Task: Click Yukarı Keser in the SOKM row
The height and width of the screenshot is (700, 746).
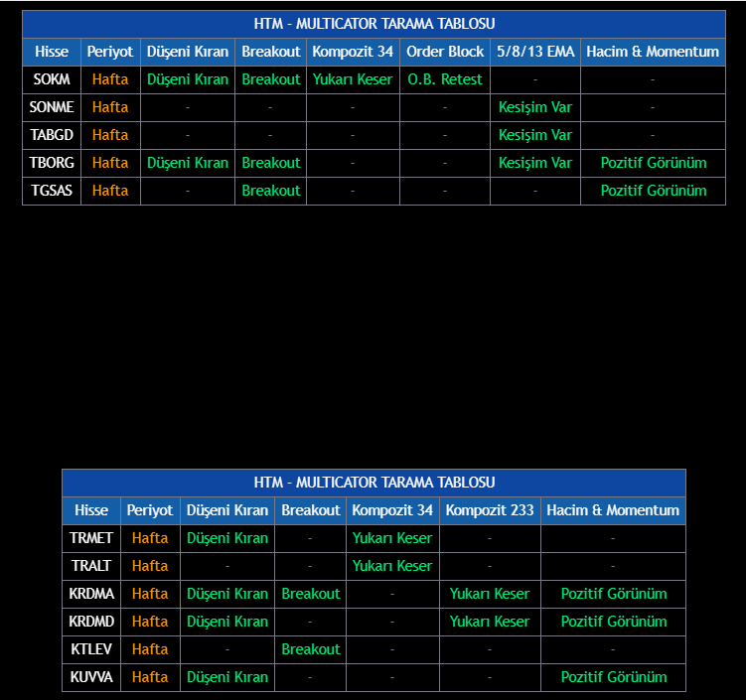Action: (x=353, y=79)
